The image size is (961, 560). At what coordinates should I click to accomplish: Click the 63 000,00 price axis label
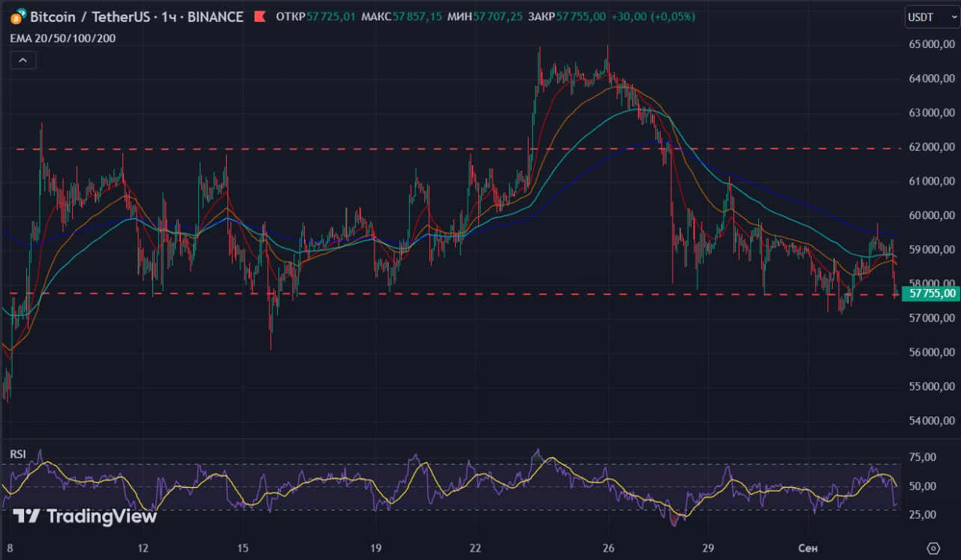click(x=932, y=113)
